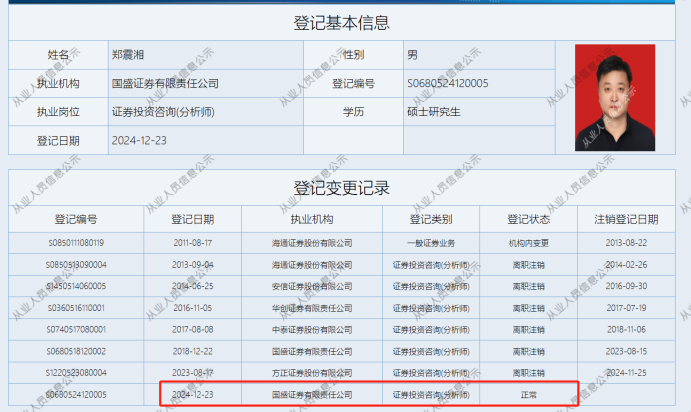Click the 注销登记日期 column header
The height and width of the screenshot is (412, 691).
(626, 219)
